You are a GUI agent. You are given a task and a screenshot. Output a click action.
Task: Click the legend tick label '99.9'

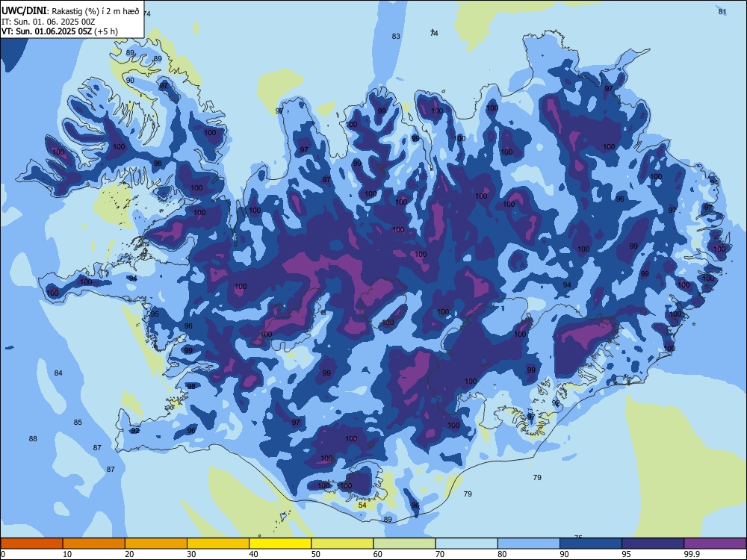coord(691,554)
